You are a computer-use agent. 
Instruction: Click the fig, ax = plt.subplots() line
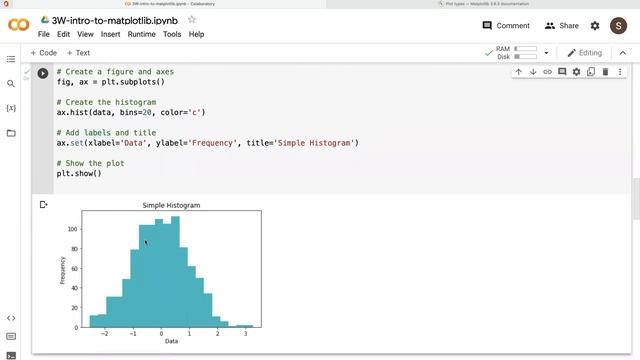tap(110, 82)
